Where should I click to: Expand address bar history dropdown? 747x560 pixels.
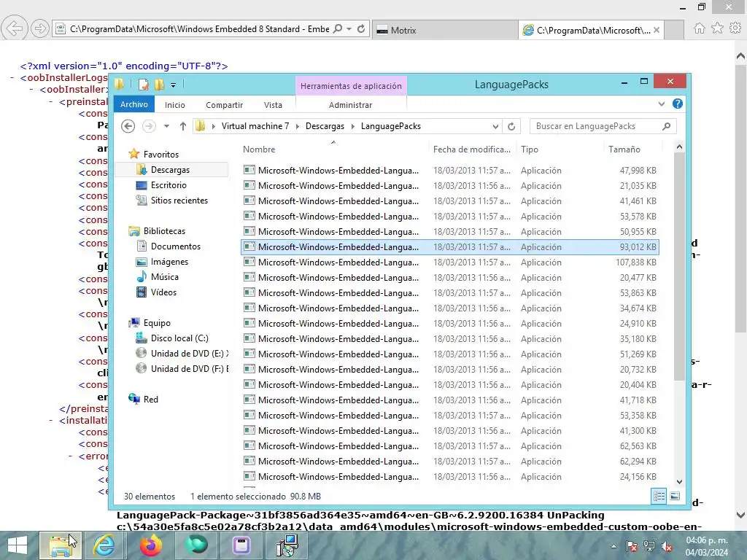495,126
